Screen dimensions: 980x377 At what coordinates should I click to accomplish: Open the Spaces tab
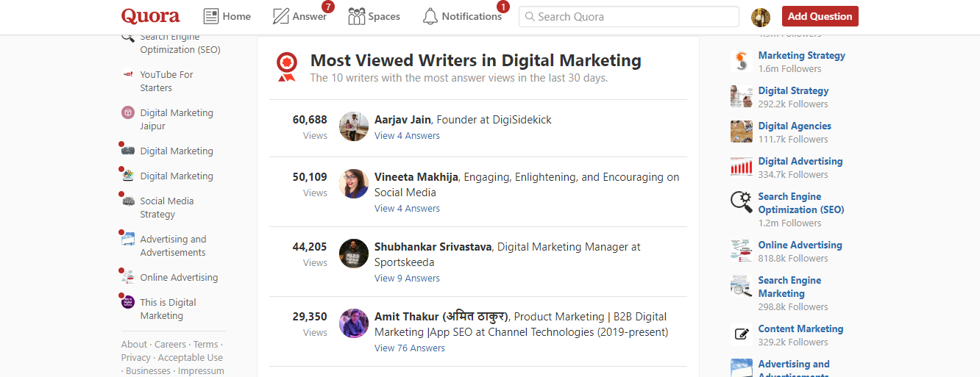tap(374, 16)
